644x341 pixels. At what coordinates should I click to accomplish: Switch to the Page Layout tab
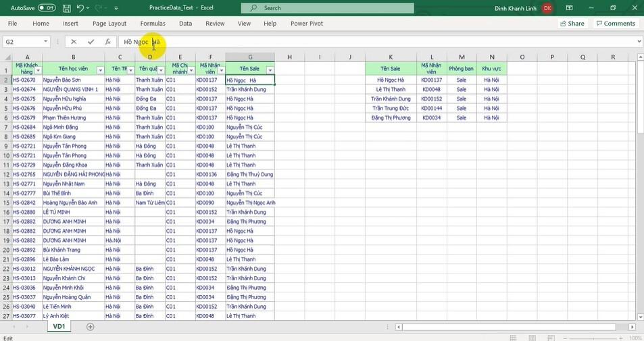pyautogui.click(x=109, y=24)
